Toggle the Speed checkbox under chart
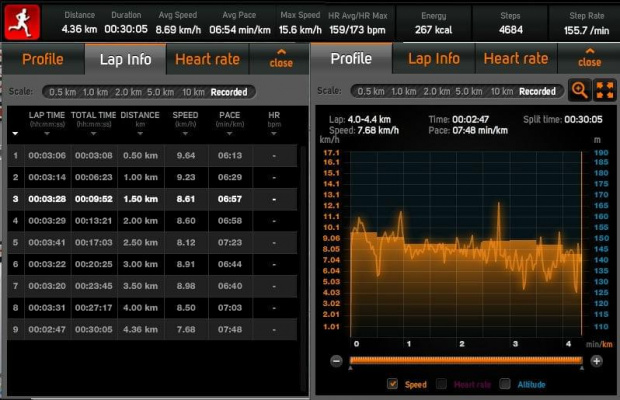The width and height of the screenshot is (620, 400). pyautogui.click(x=392, y=383)
